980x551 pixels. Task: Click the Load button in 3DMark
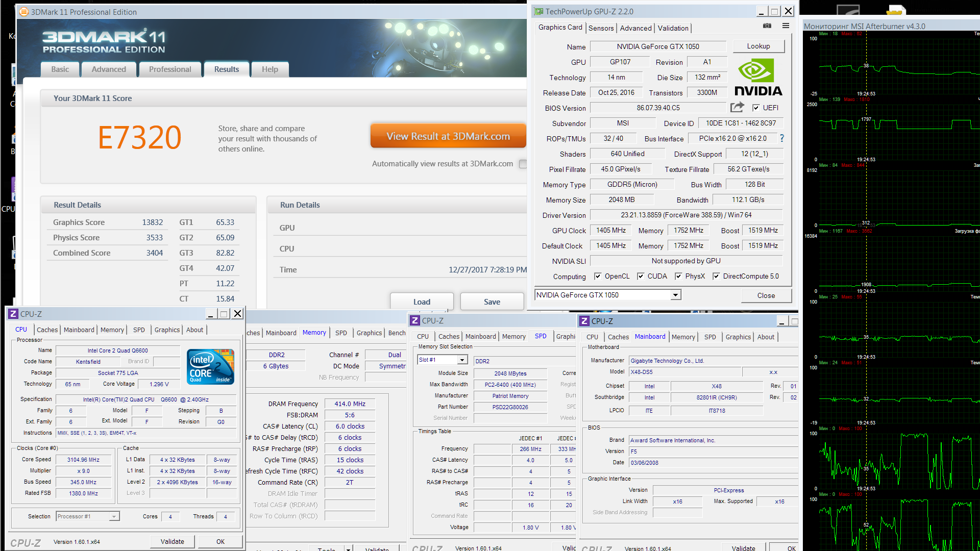click(422, 302)
